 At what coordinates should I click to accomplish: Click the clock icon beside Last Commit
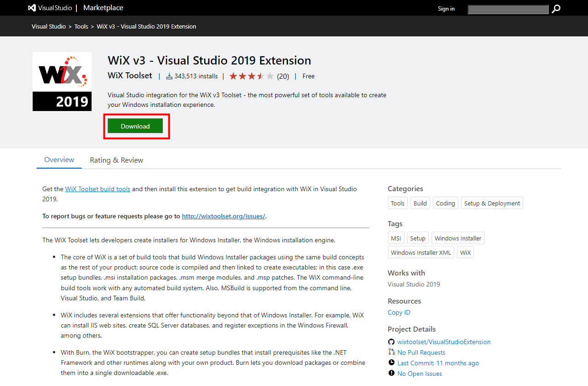(392, 363)
